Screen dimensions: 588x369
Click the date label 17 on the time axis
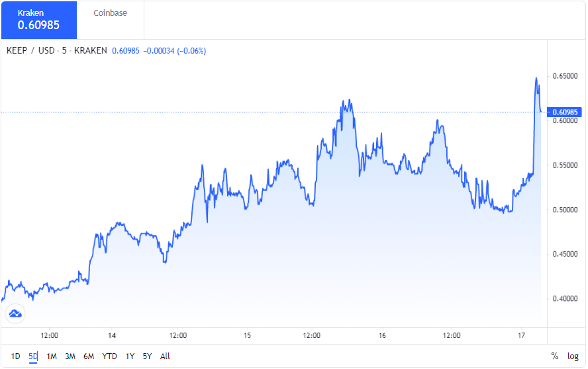(x=521, y=335)
